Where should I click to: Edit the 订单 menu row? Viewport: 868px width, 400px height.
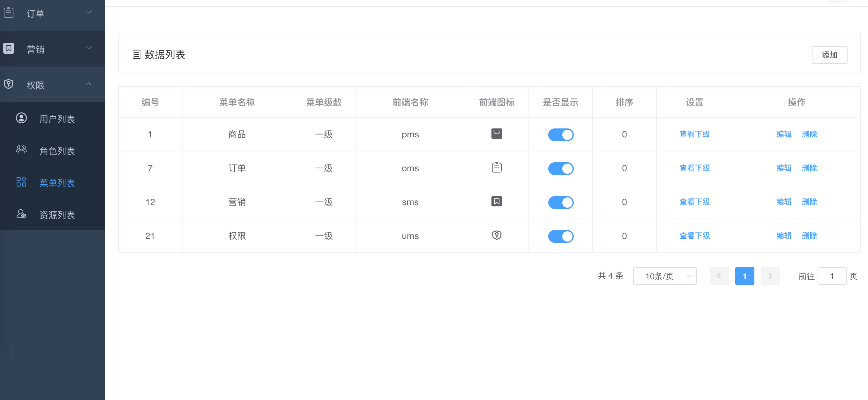coord(784,168)
